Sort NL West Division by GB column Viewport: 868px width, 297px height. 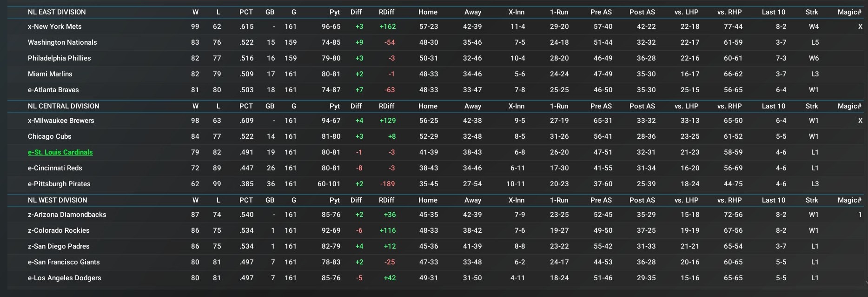pyautogui.click(x=270, y=200)
